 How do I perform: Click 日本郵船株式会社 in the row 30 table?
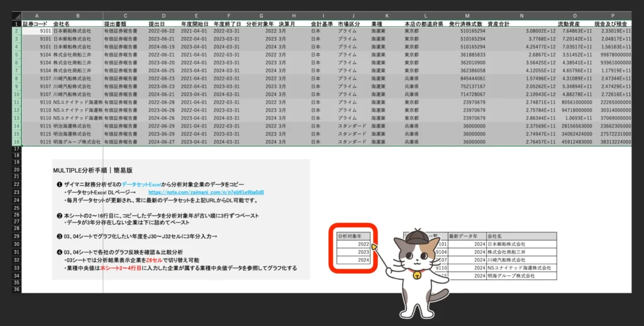click(521, 244)
